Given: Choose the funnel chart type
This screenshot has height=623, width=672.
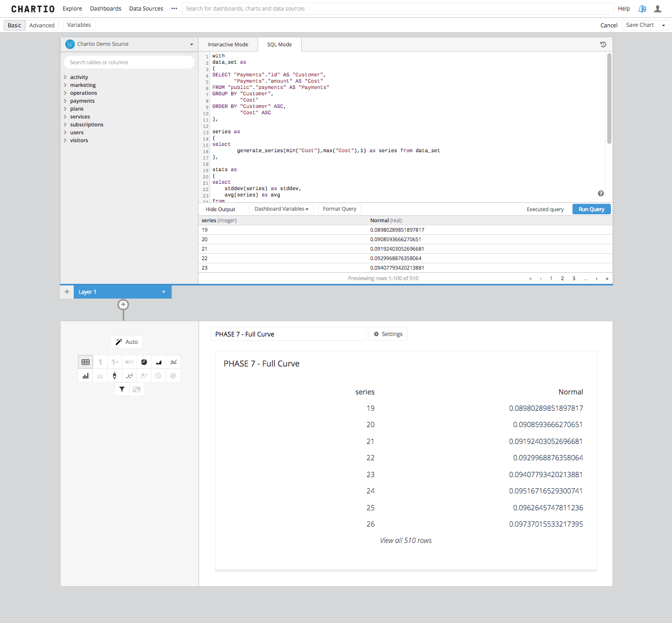Looking at the screenshot, I should (122, 389).
